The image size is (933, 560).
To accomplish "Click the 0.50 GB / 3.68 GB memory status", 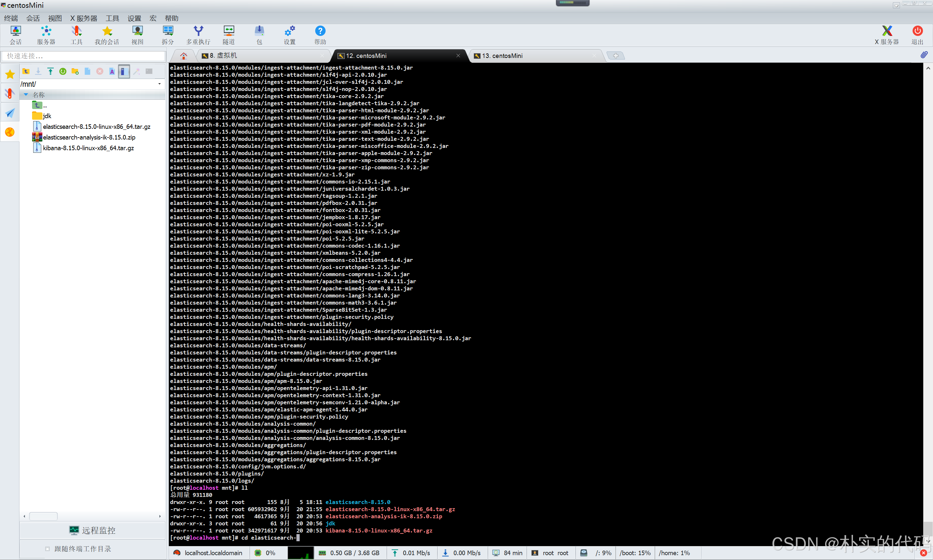I will click(x=349, y=553).
